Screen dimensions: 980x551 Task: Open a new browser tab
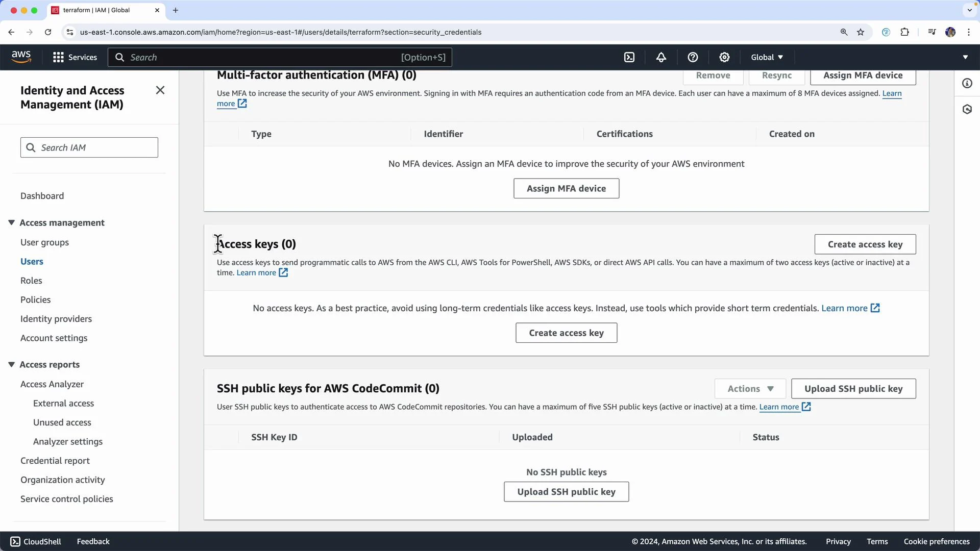(x=176, y=10)
